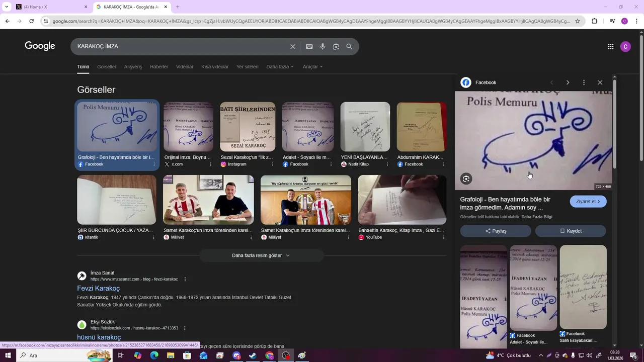Expand the Araçlar dropdown
Screen dimensions: 644x362
pos(312,67)
